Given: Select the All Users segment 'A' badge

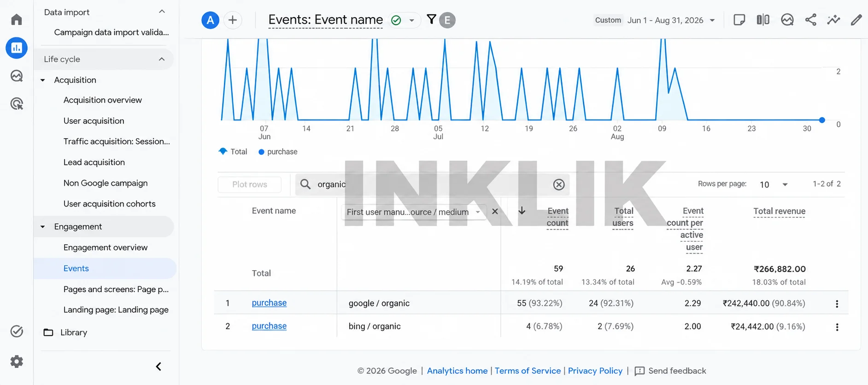Looking at the screenshot, I should (x=210, y=20).
